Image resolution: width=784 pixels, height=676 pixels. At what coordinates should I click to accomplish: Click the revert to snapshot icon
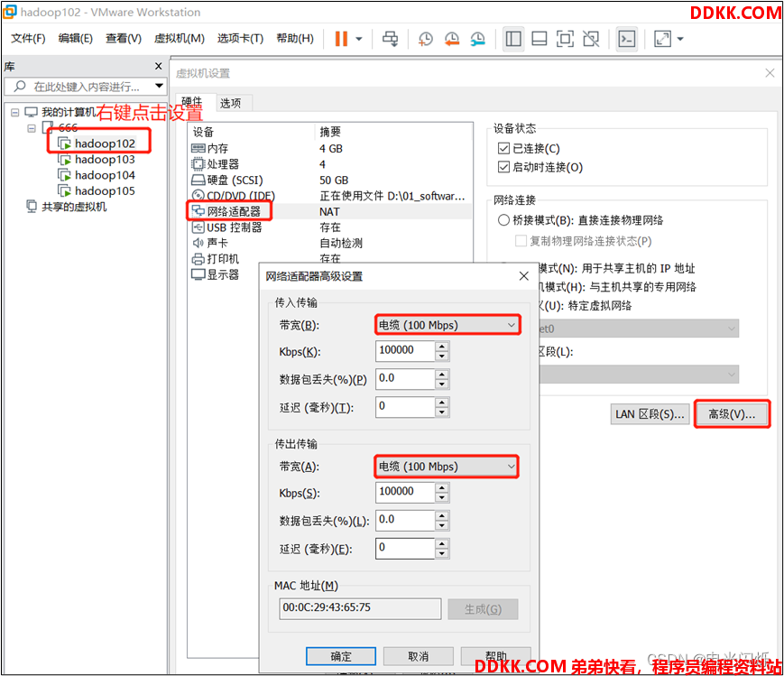451,39
